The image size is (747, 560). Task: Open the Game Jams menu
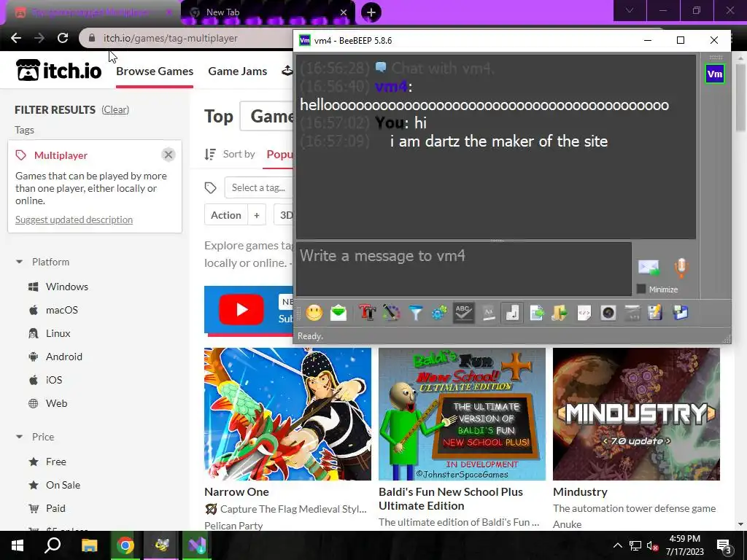pos(238,71)
